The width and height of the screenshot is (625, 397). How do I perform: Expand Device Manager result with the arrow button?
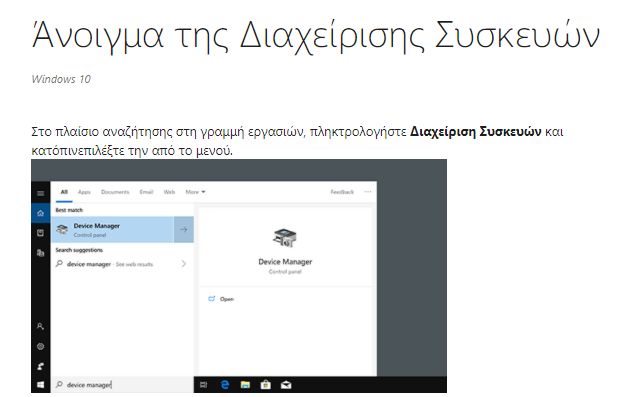click(x=184, y=230)
